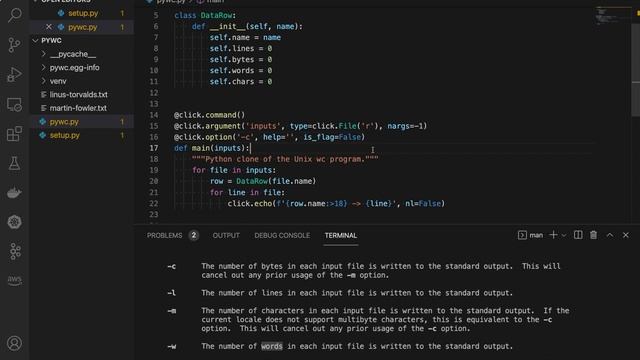Open the Run and Debug view
Image resolution: width=640 pixels, height=360 pixels.
(15, 75)
